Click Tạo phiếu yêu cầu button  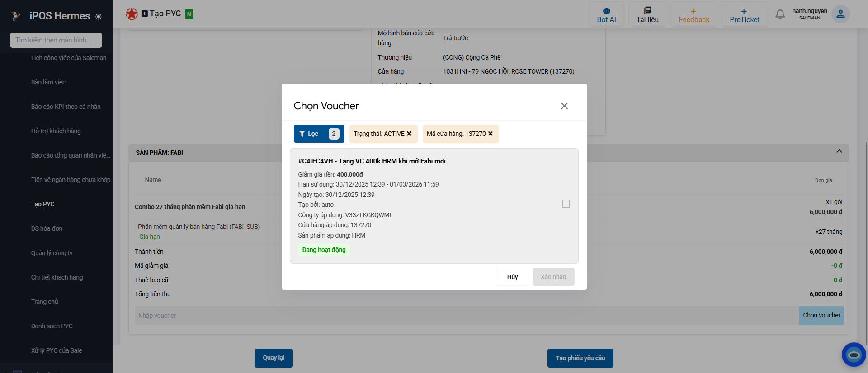tap(580, 358)
